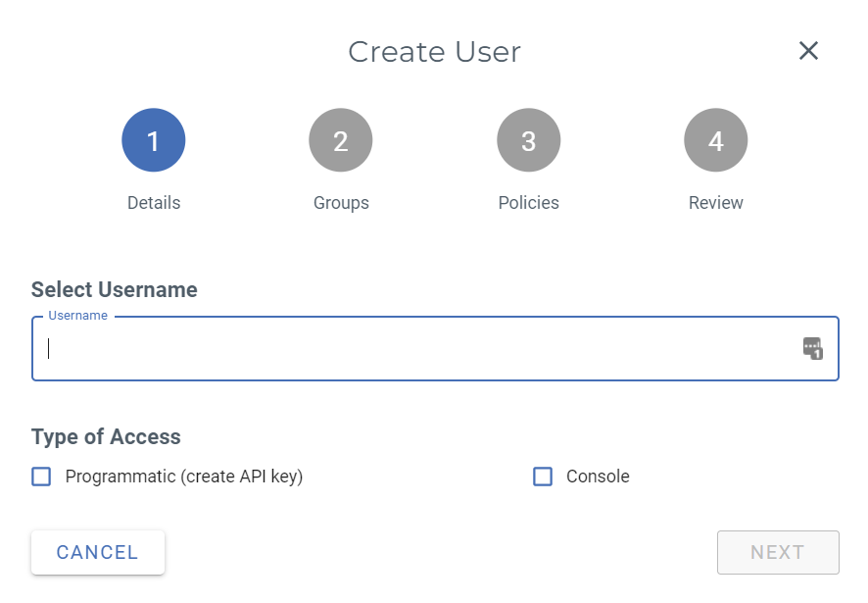The height and width of the screenshot is (603, 868).
Task: Click the Select Username heading
Action: coord(115,289)
